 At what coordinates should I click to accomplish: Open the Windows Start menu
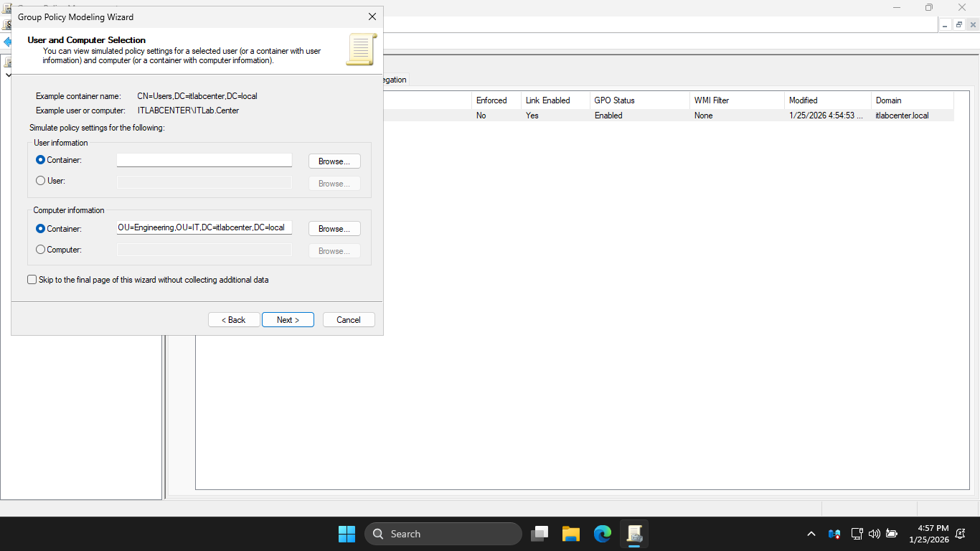click(347, 534)
